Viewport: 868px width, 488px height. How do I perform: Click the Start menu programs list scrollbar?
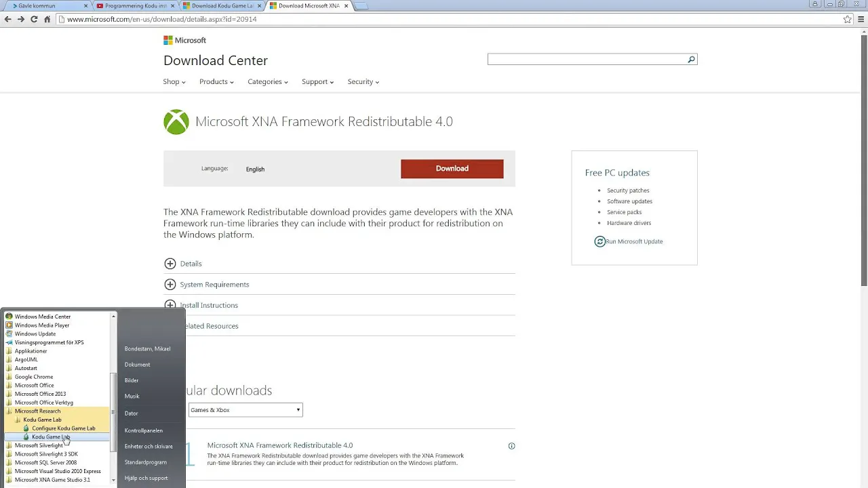(x=114, y=412)
